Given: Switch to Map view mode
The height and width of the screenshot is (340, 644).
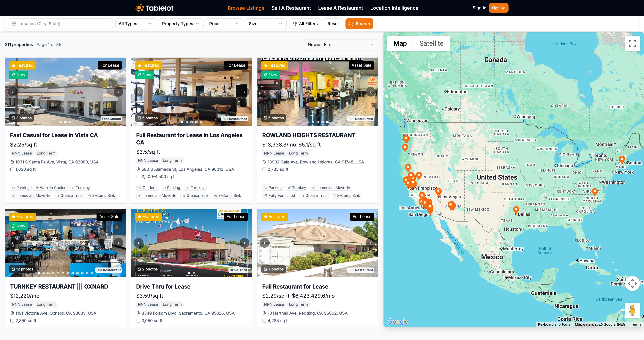Looking at the screenshot, I should point(400,43).
